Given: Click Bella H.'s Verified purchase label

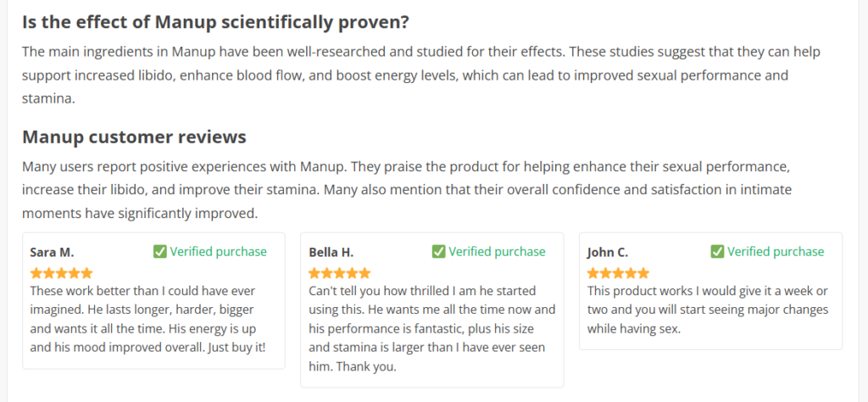Looking at the screenshot, I should point(497,252).
